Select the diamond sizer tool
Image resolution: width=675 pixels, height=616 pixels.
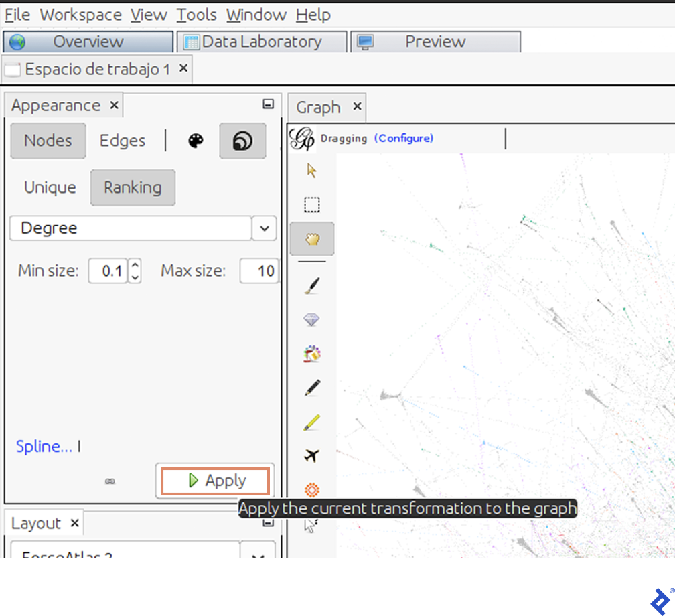point(311,319)
